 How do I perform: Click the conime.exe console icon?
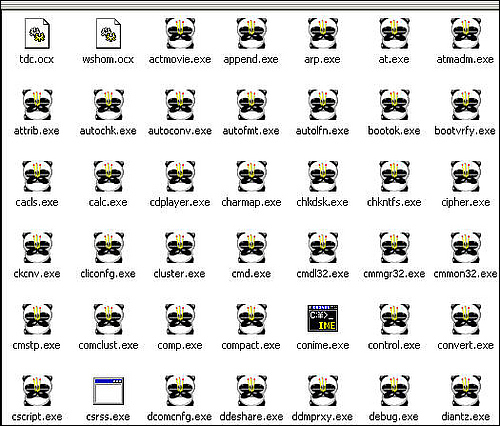pyautogui.click(x=323, y=318)
